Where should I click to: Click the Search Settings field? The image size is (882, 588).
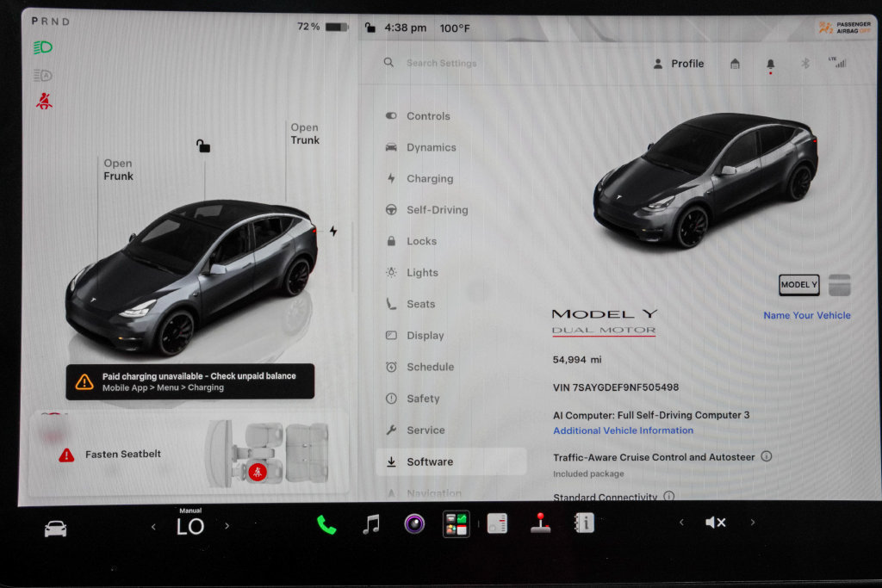tap(442, 63)
